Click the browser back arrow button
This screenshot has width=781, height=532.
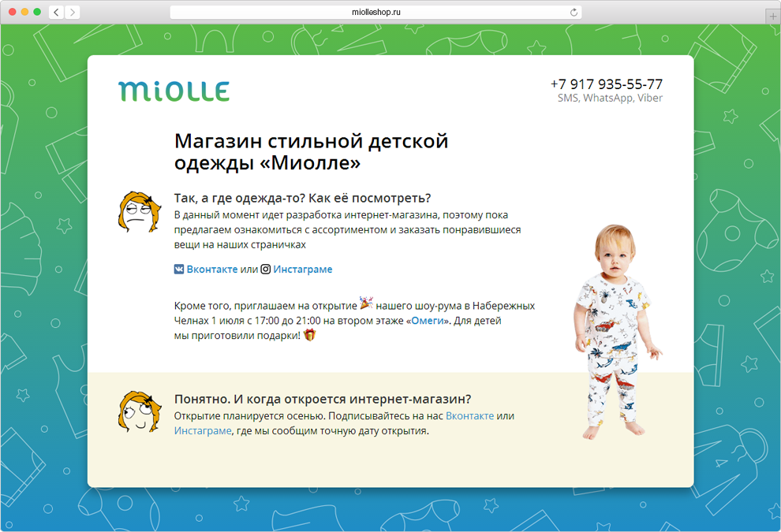pos(56,12)
